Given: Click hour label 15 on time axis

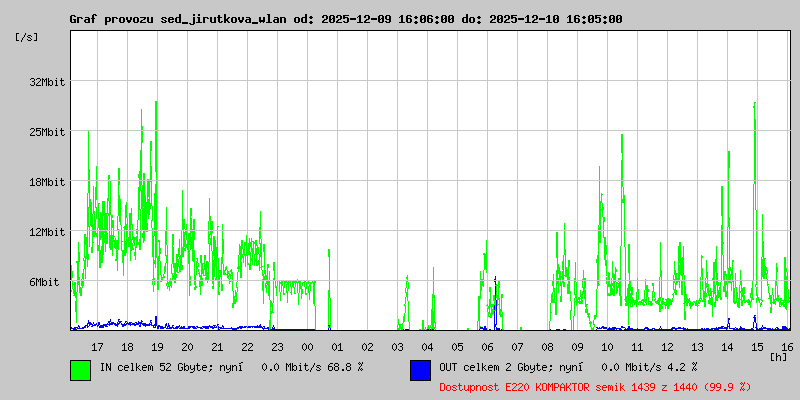Looking at the screenshot, I should [758, 347].
